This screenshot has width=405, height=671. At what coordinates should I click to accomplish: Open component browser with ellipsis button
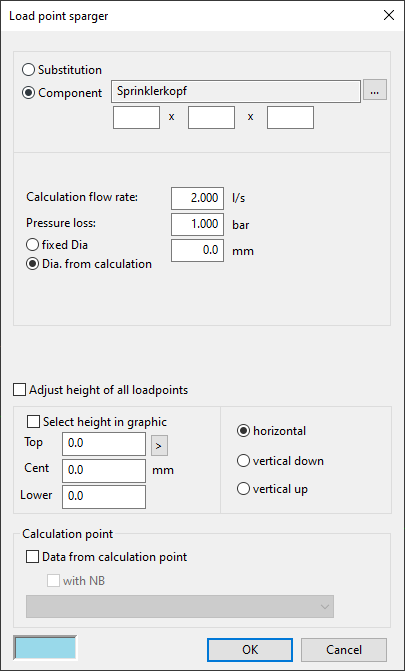(x=375, y=90)
